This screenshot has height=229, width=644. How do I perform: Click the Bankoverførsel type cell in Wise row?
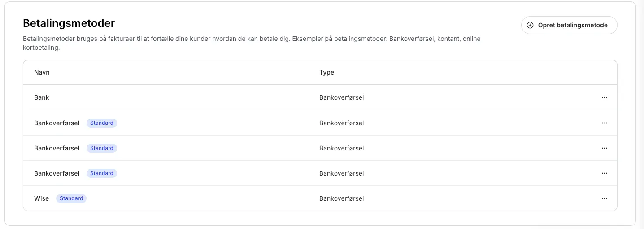click(x=341, y=198)
